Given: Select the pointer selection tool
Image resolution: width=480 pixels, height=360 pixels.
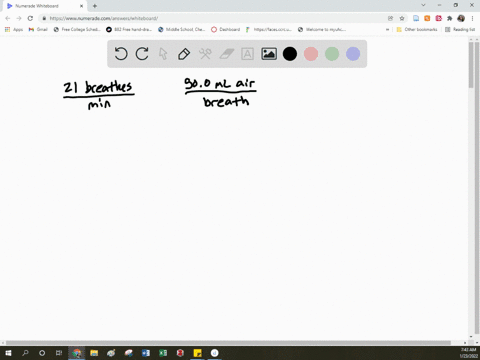Looking at the screenshot, I should (163, 54).
